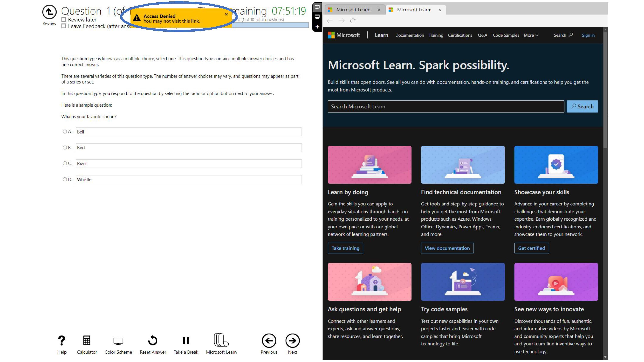Click the plus icon to add panel tab
The width and height of the screenshot is (644, 362).
(317, 27)
